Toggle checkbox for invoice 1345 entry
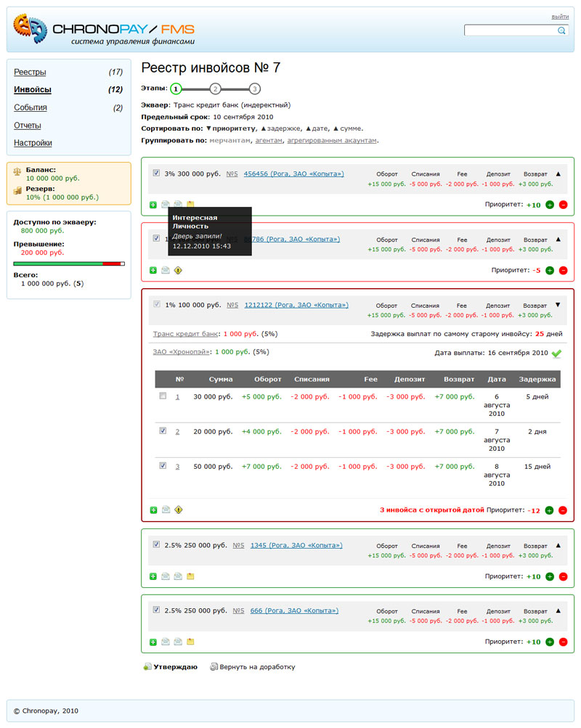Image resolution: width=581 pixels, height=728 pixels. [156, 544]
